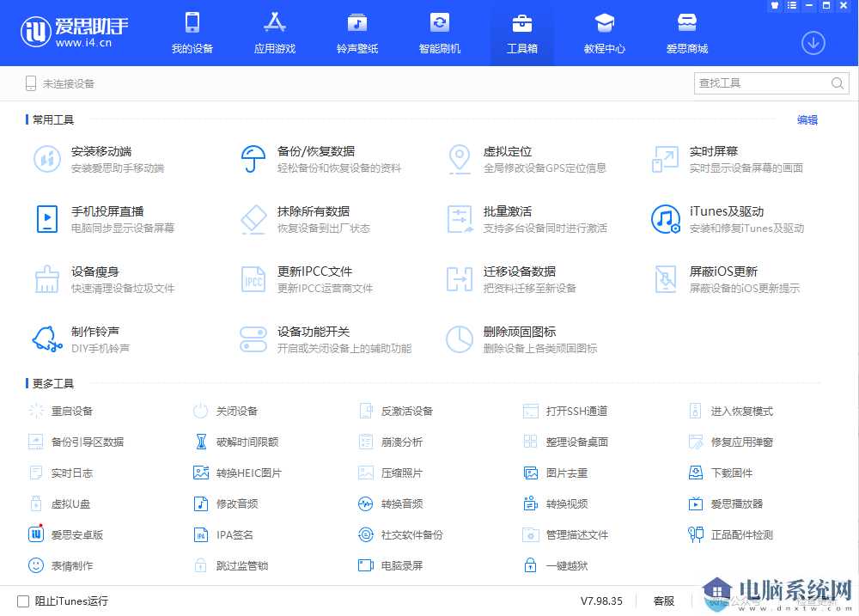
Task: Open 制作铃声 bell icon
Action: 47,339
